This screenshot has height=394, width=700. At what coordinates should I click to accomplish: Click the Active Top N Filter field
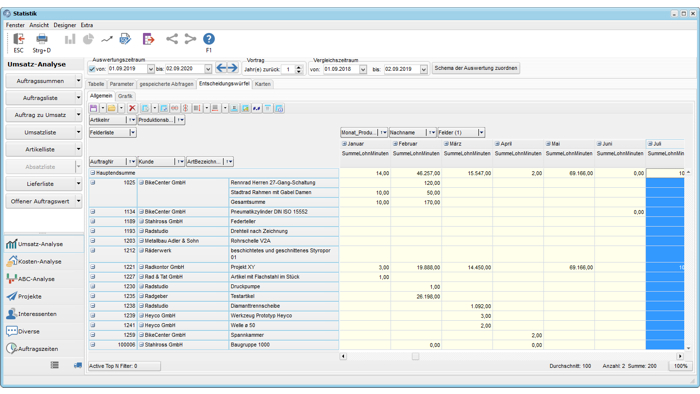click(124, 366)
